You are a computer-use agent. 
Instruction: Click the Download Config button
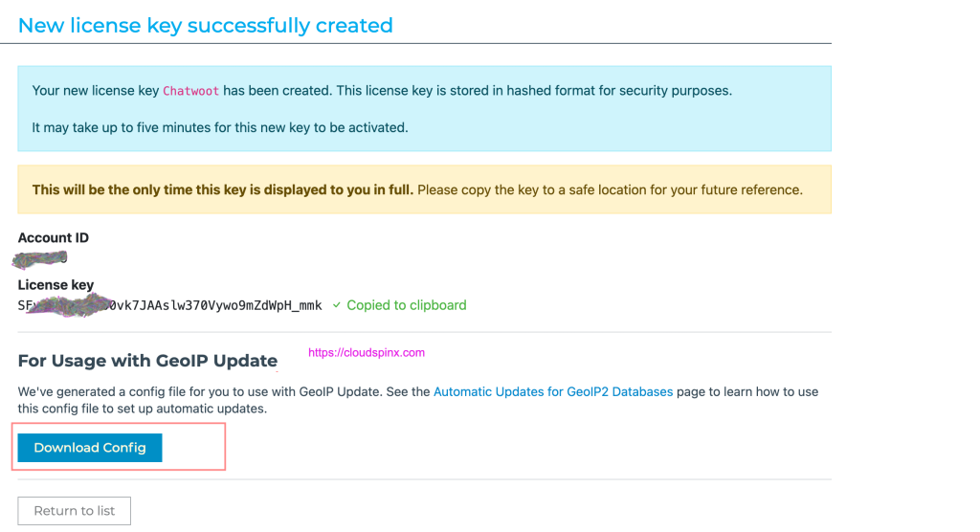90,448
